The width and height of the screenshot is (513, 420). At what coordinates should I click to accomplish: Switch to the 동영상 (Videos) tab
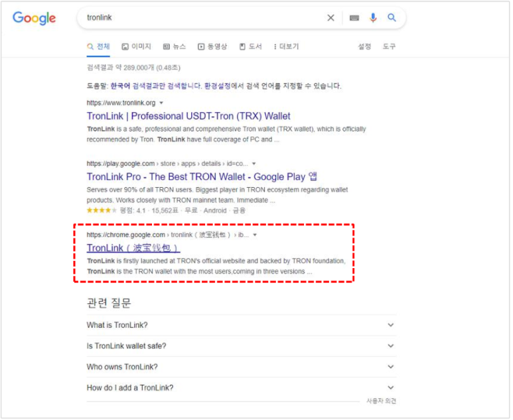point(212,46)
